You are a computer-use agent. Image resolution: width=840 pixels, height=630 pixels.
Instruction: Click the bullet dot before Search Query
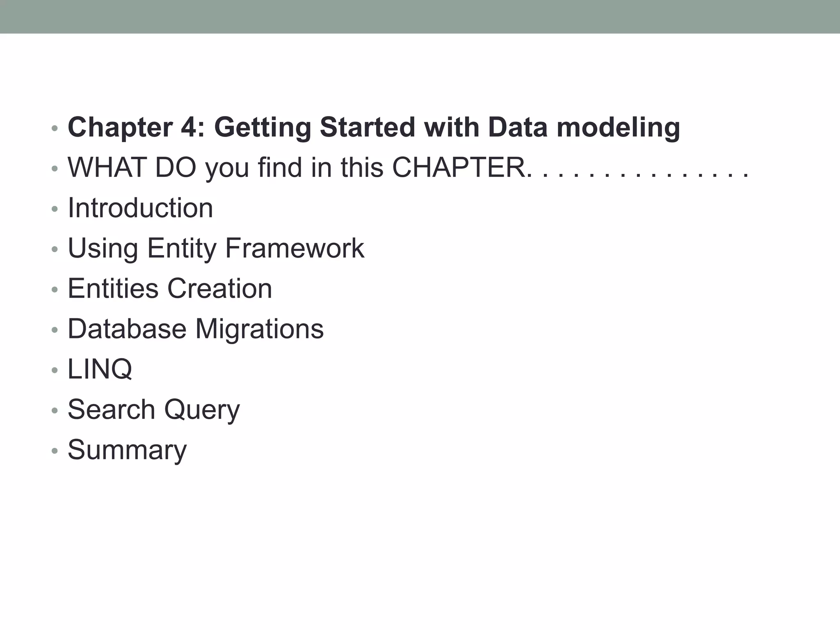click(x=55, y=411)
